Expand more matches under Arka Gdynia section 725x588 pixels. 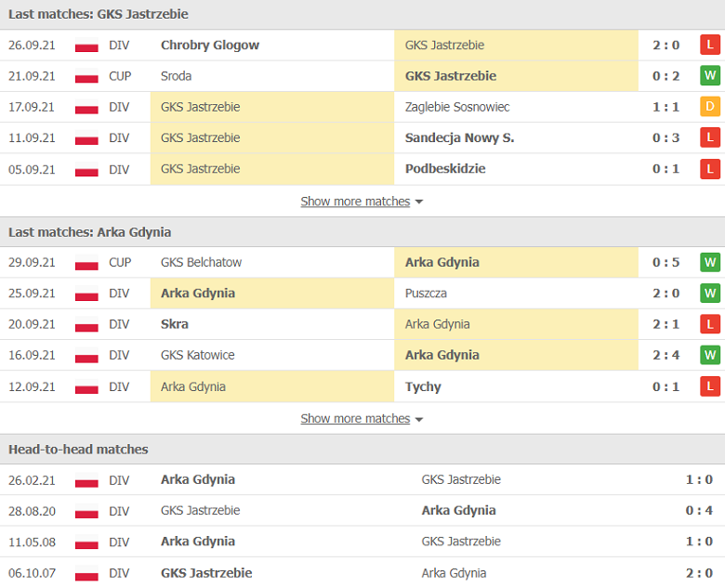pyautogui.click(x=355, y=419)
